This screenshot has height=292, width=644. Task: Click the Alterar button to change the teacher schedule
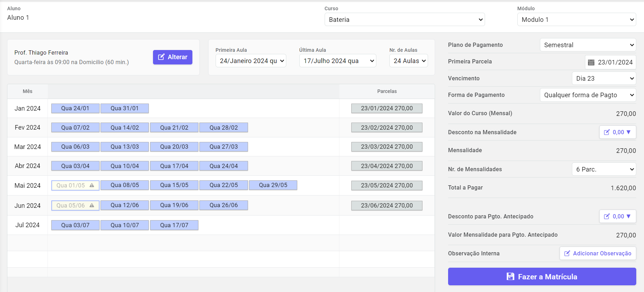coord(172,57)
